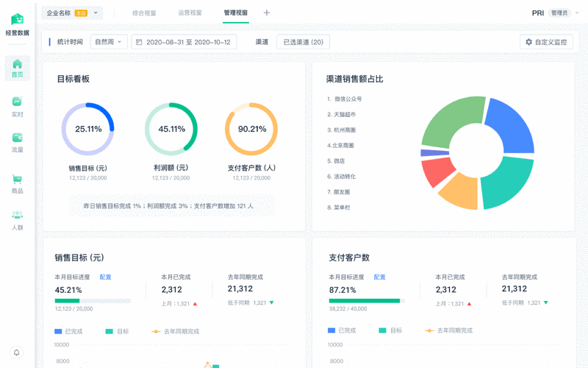The width and height of the screenshot is (588, 368).
Task: Open the 管理员 user role dropdown
Action: tap(563, 13)
